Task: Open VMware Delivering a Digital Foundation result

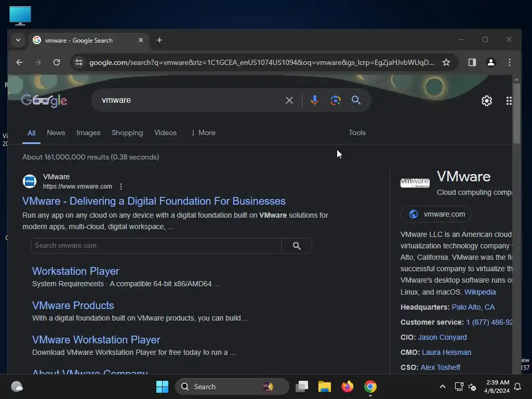Action: click(154, 201)
